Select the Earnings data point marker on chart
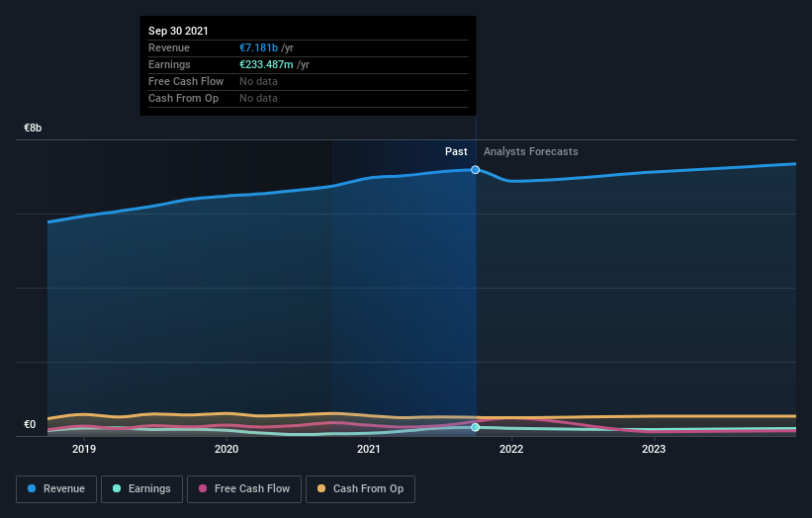Image resolution: width=812 pixels, height=518 pixels. 475,427
